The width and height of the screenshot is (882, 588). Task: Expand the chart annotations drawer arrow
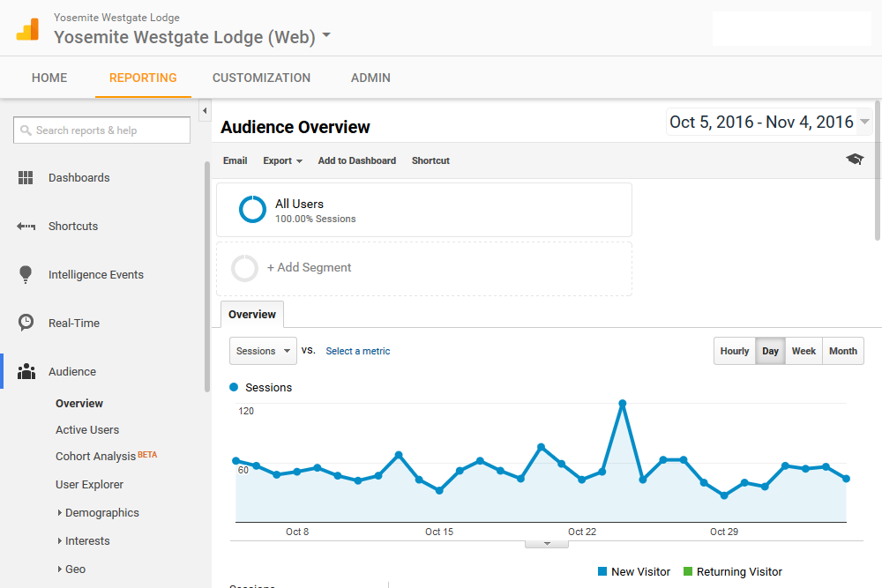point(547,544)
